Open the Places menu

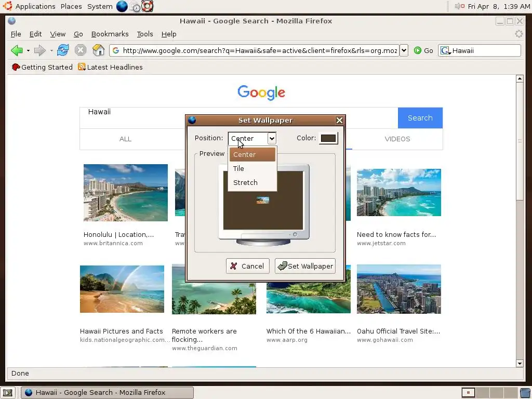[71, 6]
